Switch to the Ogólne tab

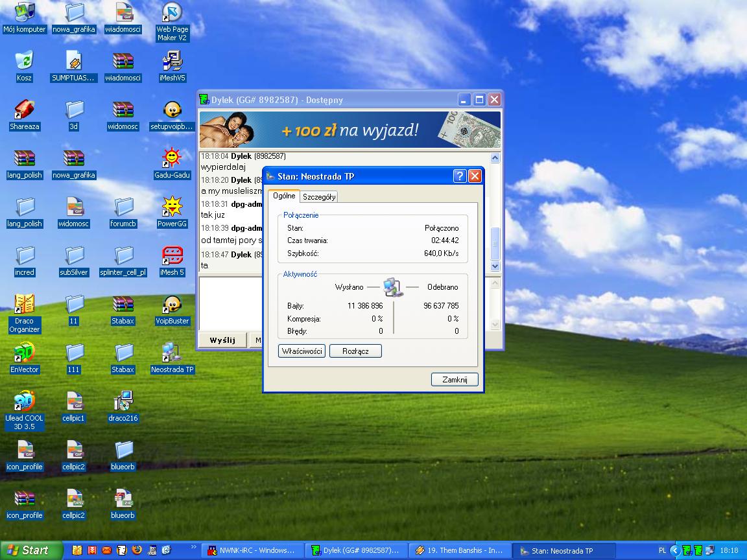click(284, 196)
